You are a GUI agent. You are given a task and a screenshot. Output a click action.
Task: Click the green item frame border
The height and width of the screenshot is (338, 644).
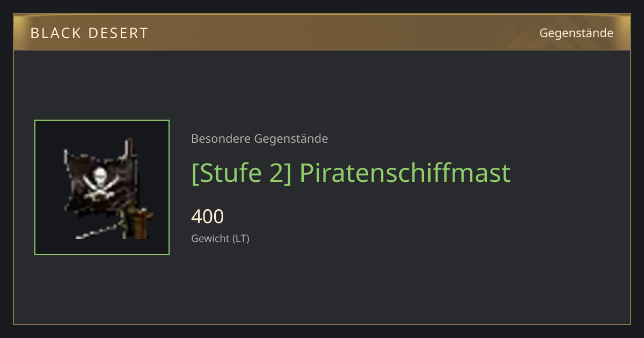(35, 187)
